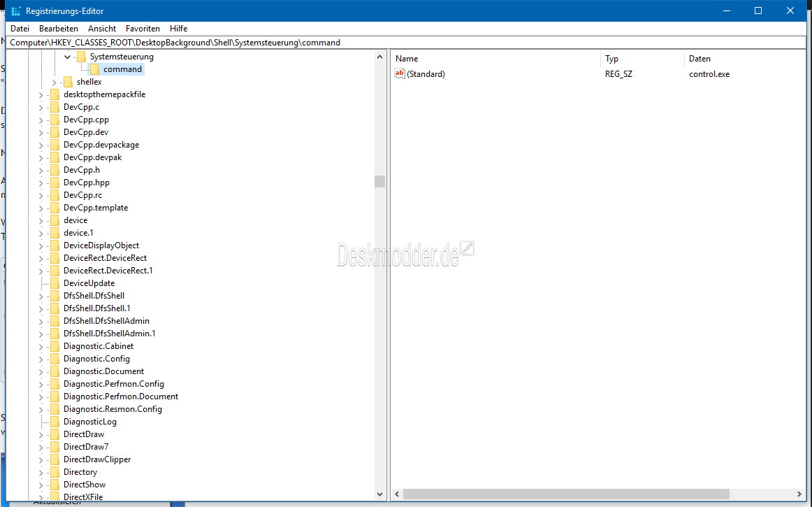The height and width of the screenshot is (507, 812).
Task: Click the DeviceRect.DeviceRect.1 folder icon
Action: coord(55,271)
